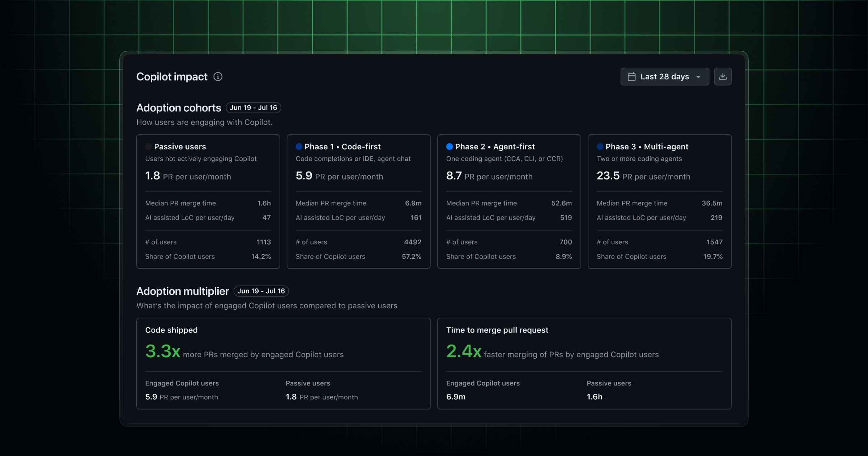Click the navy dot beside Phase 3

point(600,147)
